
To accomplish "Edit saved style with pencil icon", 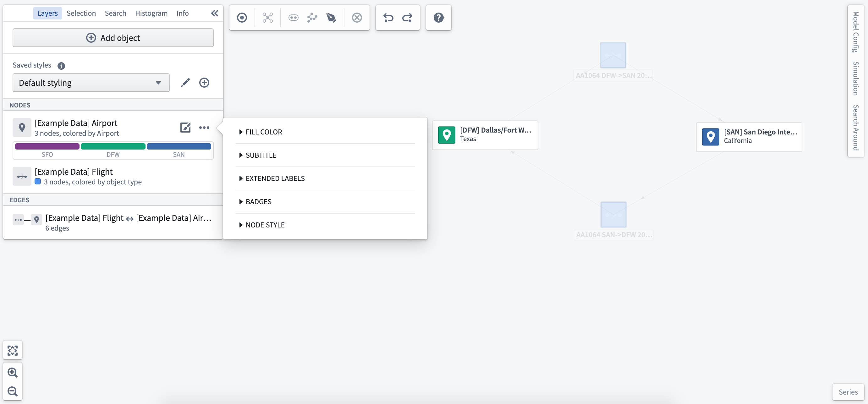I will (x=185, y=83).
